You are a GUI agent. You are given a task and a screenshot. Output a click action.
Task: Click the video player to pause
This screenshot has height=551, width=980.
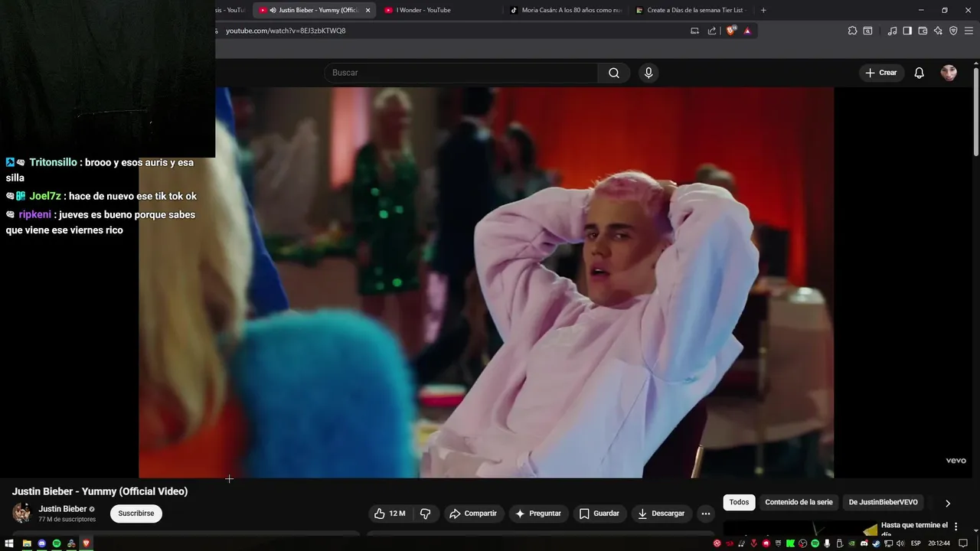(x=486, y=282)
